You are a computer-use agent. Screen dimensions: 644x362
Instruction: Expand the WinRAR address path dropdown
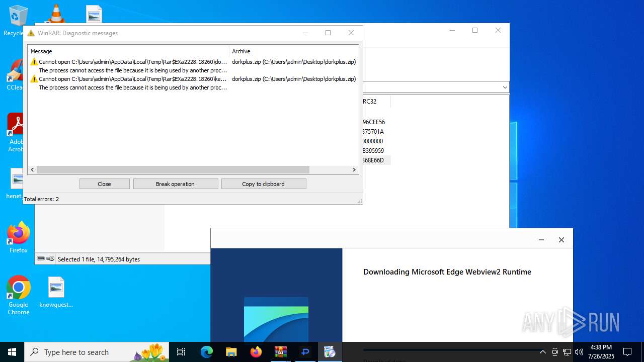(x=505, y=87)
